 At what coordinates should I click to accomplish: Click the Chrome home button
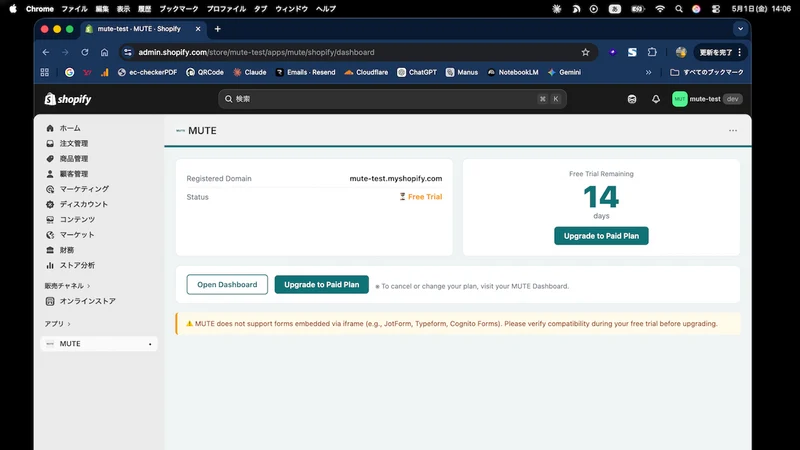(104, 52)
